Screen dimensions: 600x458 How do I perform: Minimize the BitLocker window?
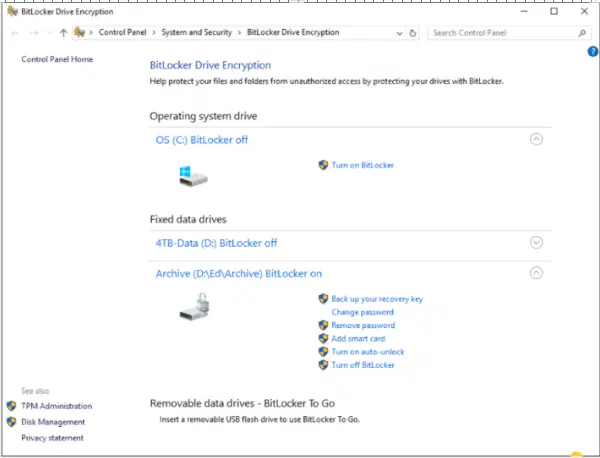tap(524, 11)
